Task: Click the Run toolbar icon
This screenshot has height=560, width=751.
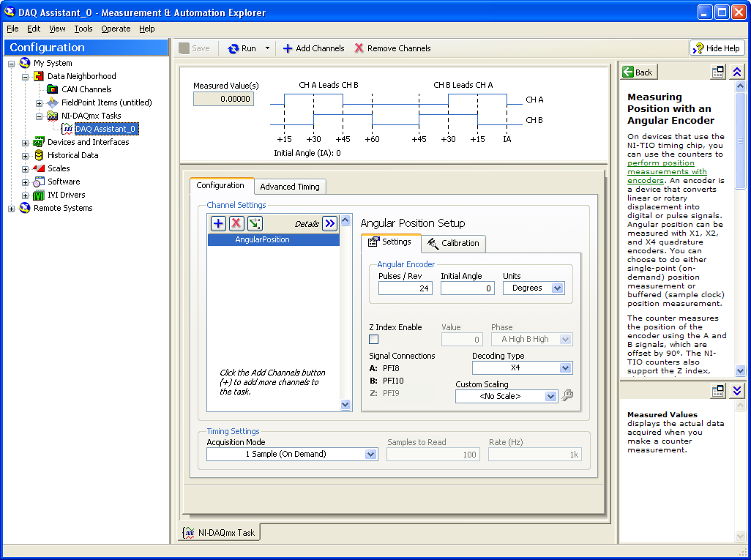Action: (233, 48)
